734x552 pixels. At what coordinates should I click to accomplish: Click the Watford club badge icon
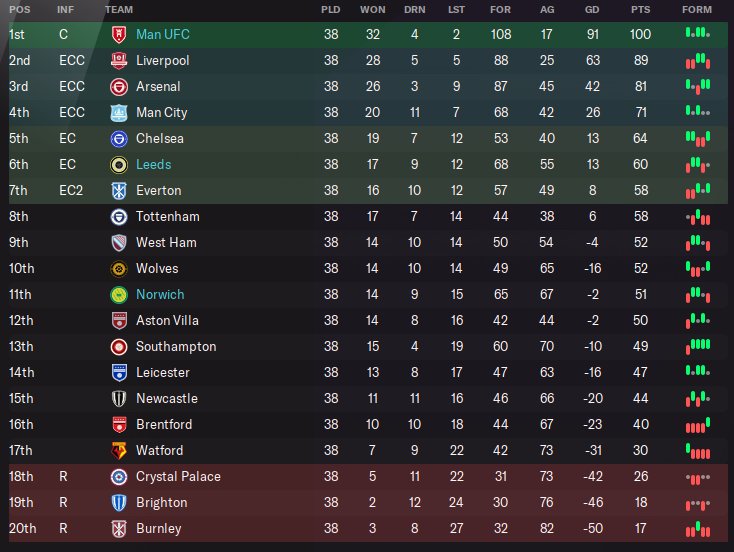(x=118, y=451)
